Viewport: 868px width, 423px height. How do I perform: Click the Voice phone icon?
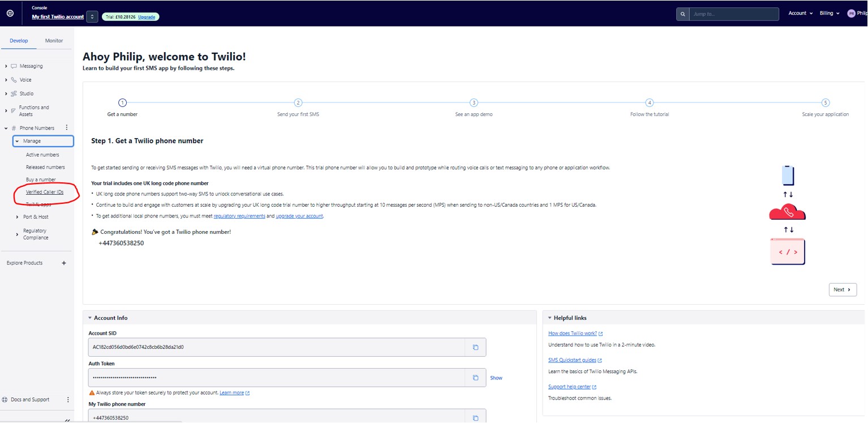[14, 80]
